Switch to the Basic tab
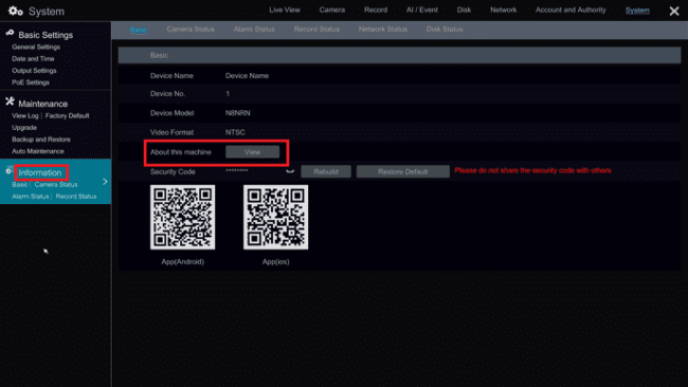688x387 pixels. pos(138,29)
